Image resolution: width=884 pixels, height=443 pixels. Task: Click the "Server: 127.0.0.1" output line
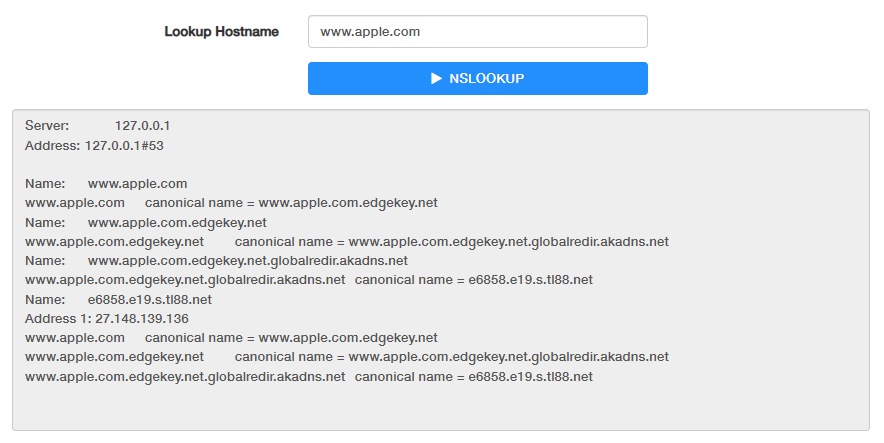[98, 126]
